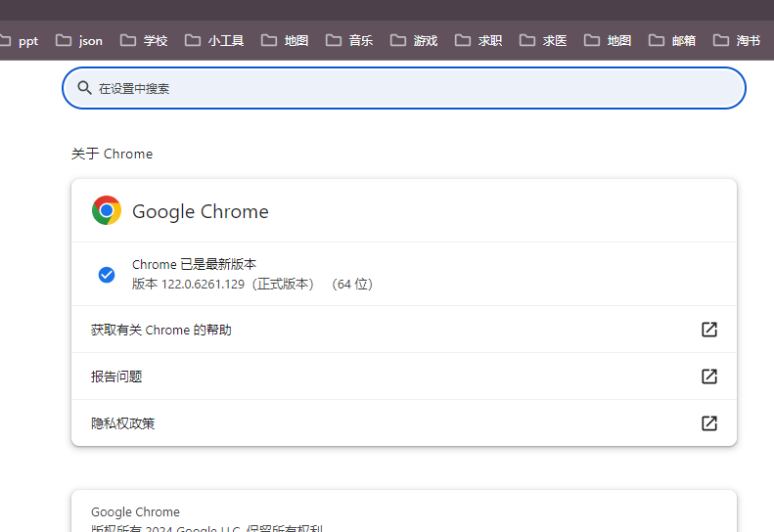
Task: Open the 游戏 bookmark folder
Action: point(414,40)
